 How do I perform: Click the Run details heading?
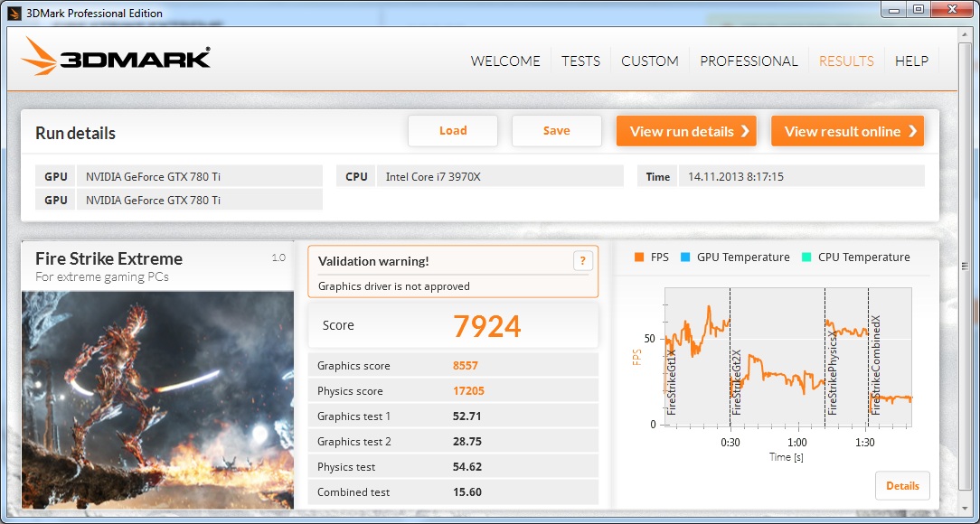(x=76, y=133)
